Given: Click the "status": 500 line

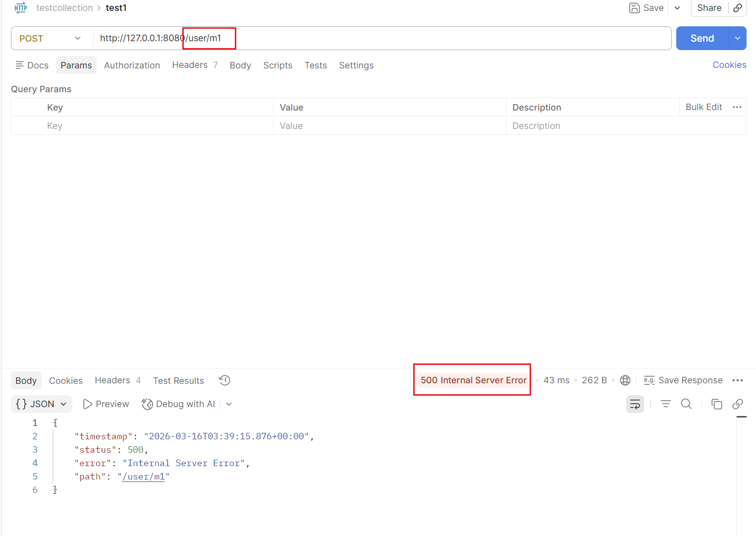Looking at the screenshot, I should [x=111, y=450].
